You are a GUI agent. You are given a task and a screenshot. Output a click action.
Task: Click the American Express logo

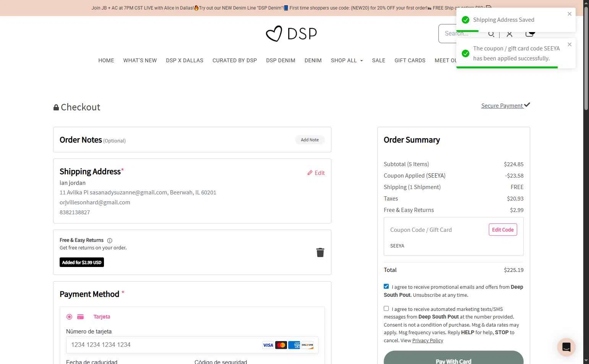coord(294,345)
